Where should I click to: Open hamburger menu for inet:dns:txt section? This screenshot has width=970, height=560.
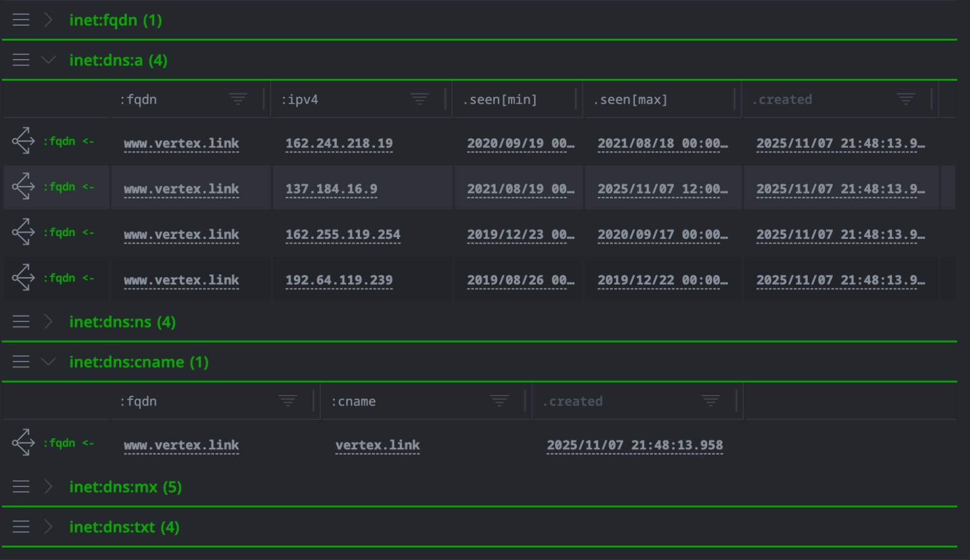coord(21,527)
